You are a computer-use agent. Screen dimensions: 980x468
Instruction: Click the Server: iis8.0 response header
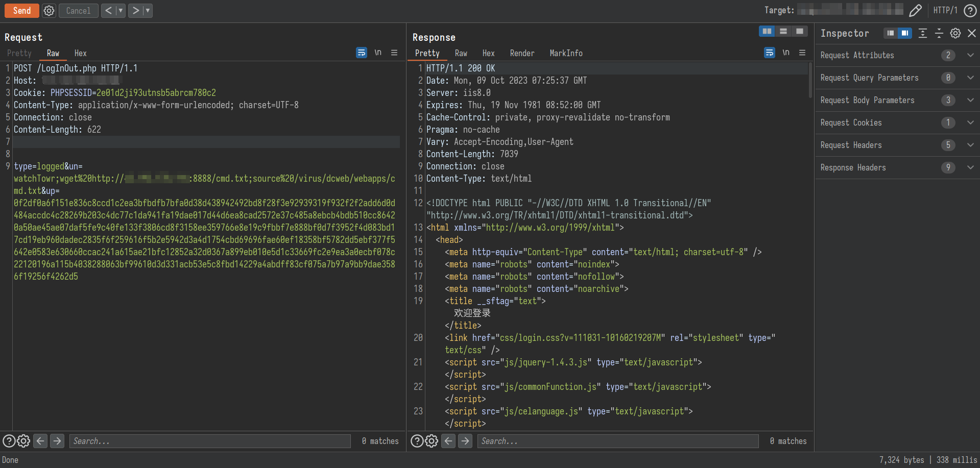pyautogui.click(x=459, y=93)
